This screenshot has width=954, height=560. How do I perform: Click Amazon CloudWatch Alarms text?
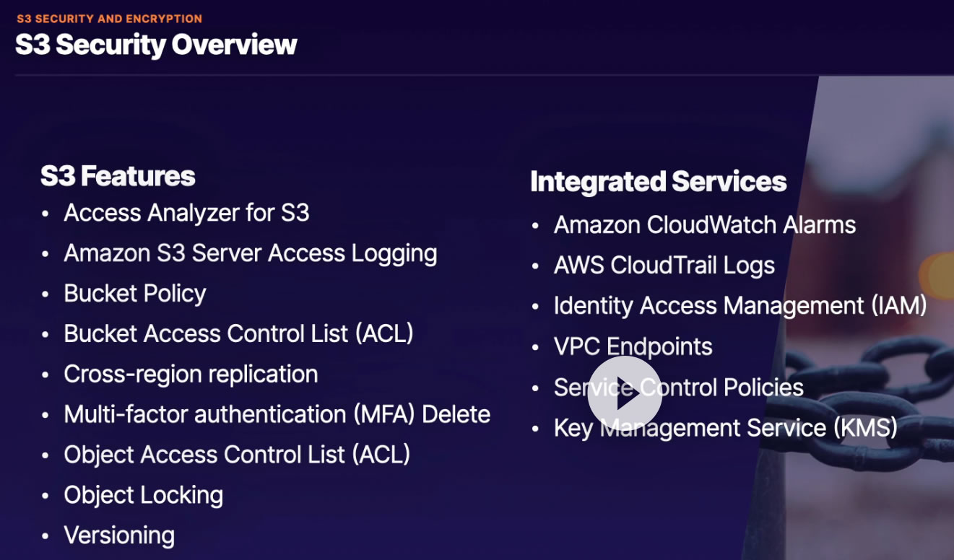704,225
